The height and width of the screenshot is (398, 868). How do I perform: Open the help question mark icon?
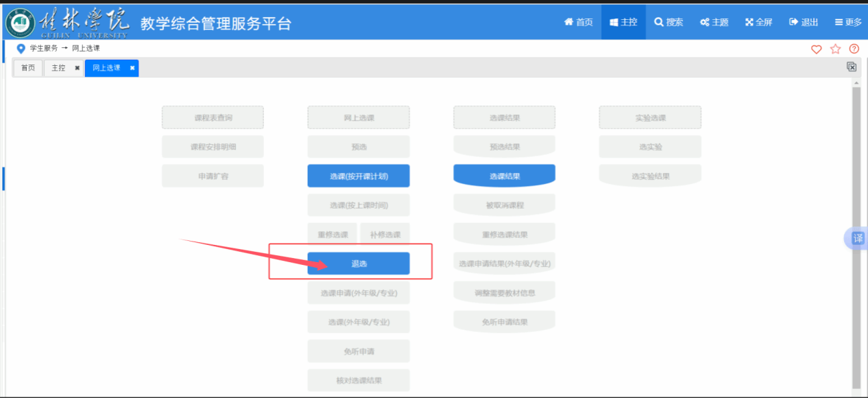[854, 49]
